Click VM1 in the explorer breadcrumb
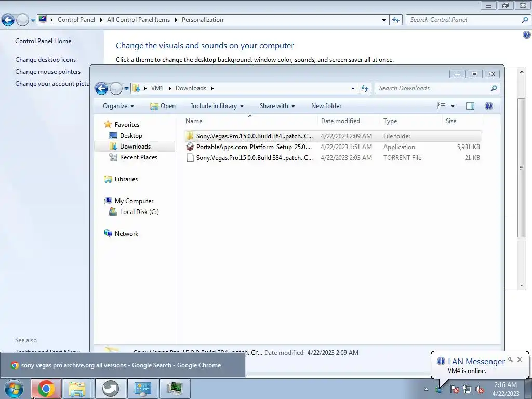The image size is (532, 399). (x=157, y=88)
